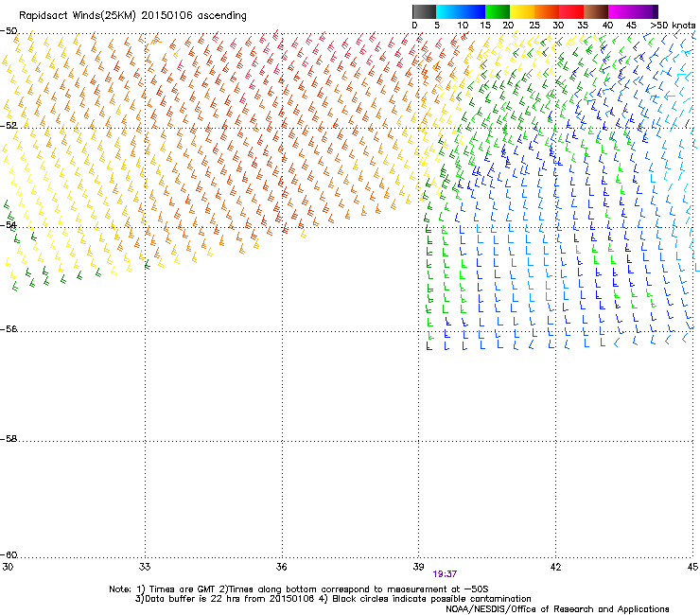The width and height of the screenshot is (700, 615).
Task: Click the '>50 knots' legend label
Action: (x=673, y=26)
